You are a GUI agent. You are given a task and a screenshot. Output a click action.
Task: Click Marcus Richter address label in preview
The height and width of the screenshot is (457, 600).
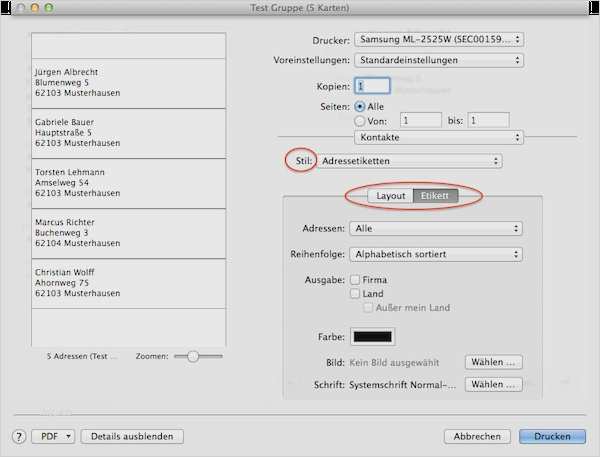[x=129, y=234]
